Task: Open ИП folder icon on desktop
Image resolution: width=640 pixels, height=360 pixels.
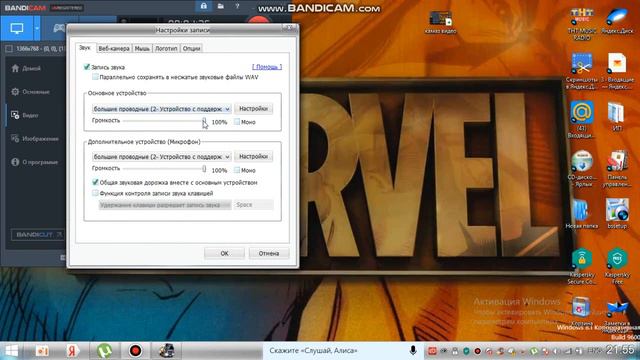Action: 617,116
